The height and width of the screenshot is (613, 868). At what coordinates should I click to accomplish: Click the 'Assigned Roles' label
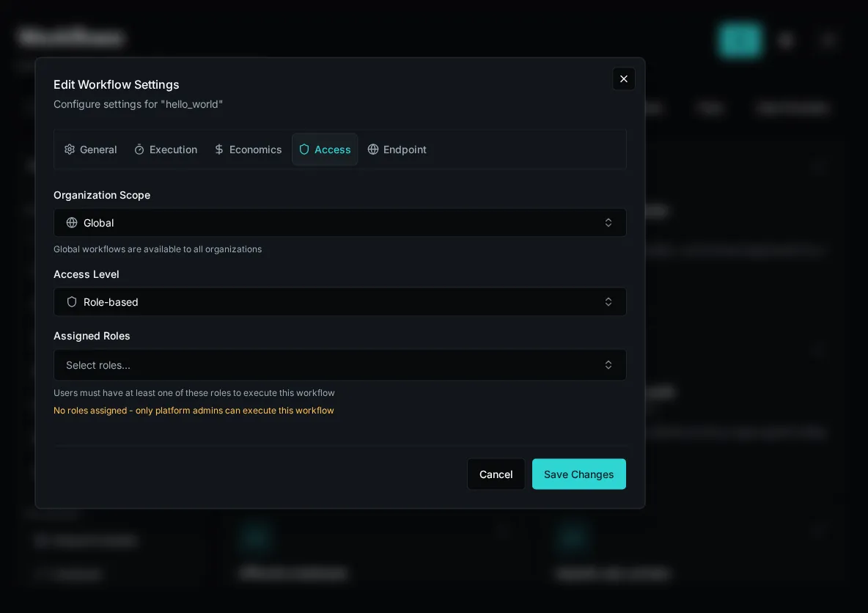pos(92,336)
